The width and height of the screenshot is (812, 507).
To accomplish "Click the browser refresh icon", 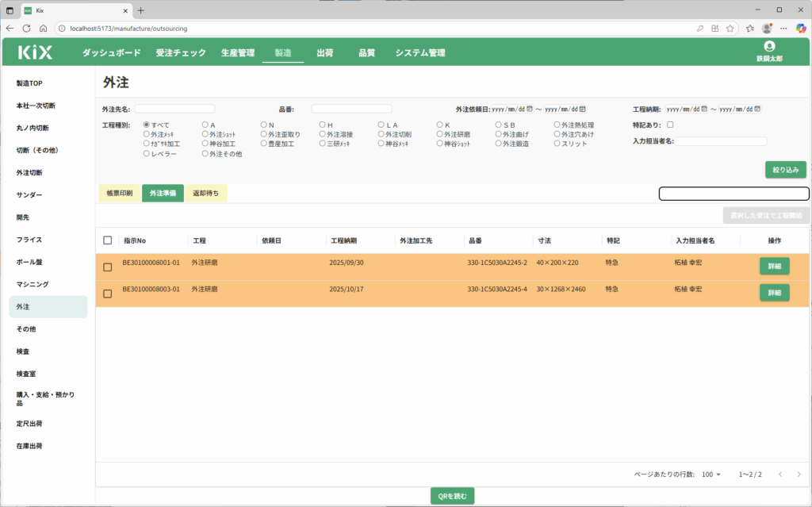I will [x=26, y=28].
